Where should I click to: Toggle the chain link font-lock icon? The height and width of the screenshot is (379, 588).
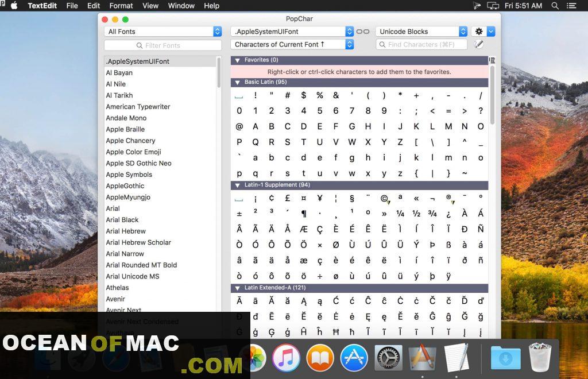point(363,32)
